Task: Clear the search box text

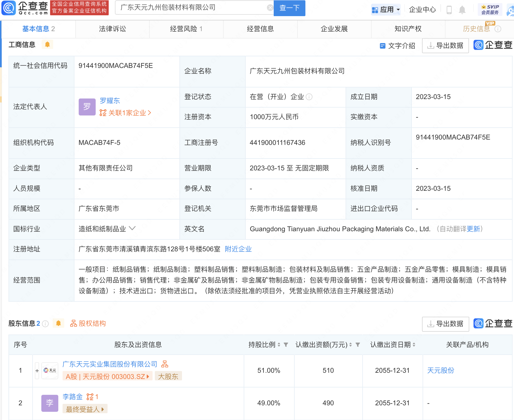Action: coord(270,8)
